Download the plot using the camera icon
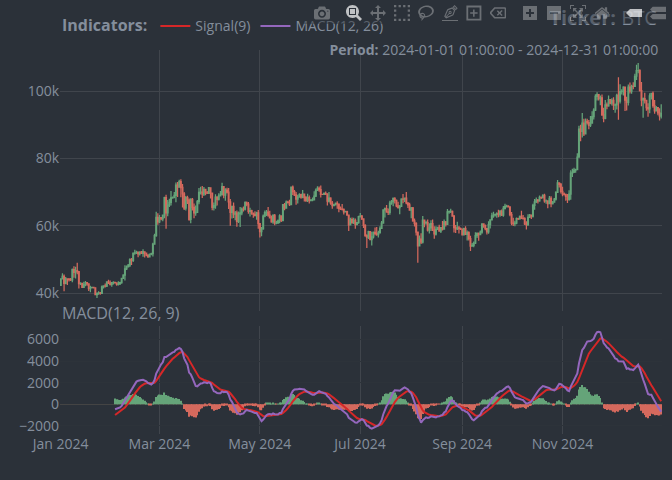672x480 pixels. [x=322, y=13]
